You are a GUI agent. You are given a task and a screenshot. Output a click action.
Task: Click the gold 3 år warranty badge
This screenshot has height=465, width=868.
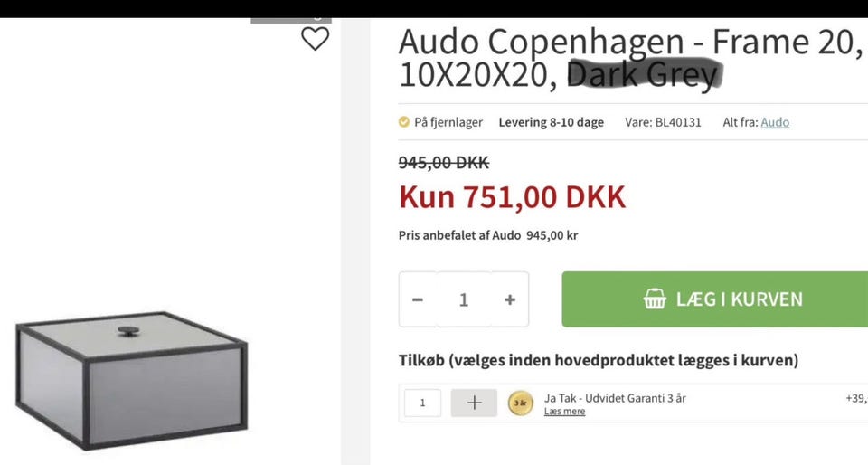pyautogui.click(x=521, y=403)
